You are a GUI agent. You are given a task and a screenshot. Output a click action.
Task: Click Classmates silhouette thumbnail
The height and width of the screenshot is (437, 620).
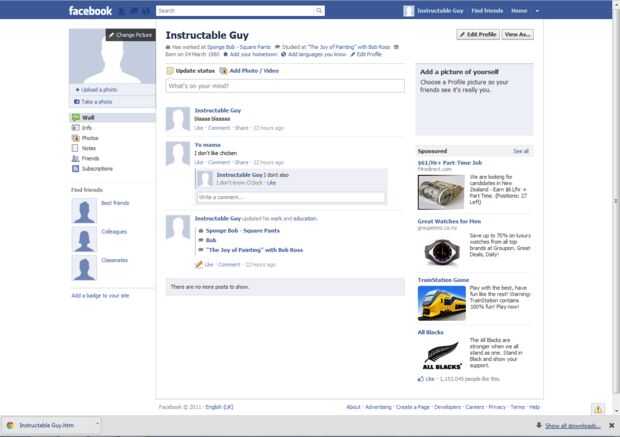coord(84,268)
